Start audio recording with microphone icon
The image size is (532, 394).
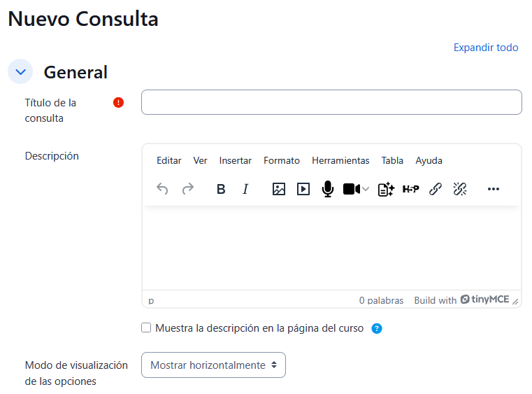(327, 189)
